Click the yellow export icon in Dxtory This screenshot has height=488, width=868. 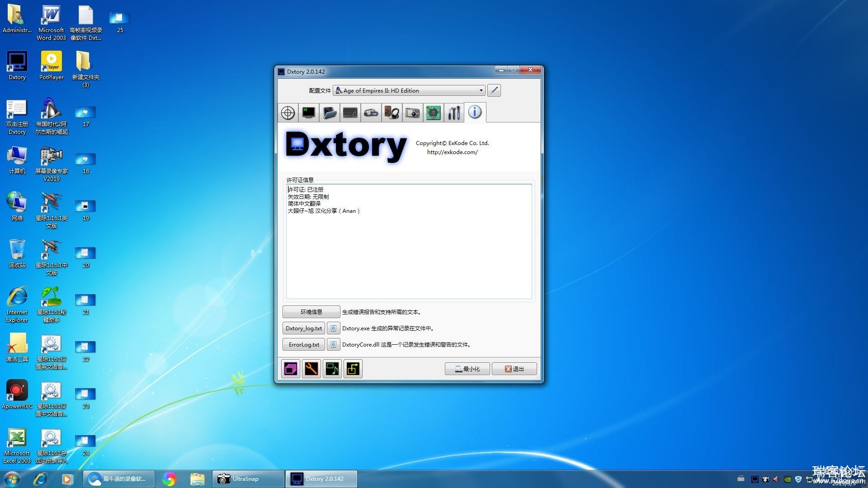353,369
